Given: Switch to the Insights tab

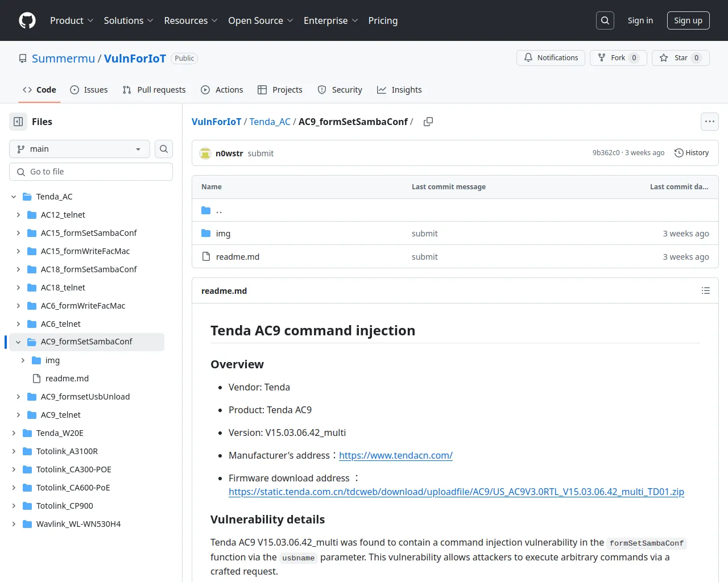Looking at the screenshot, I should click(x=399, y=90).
